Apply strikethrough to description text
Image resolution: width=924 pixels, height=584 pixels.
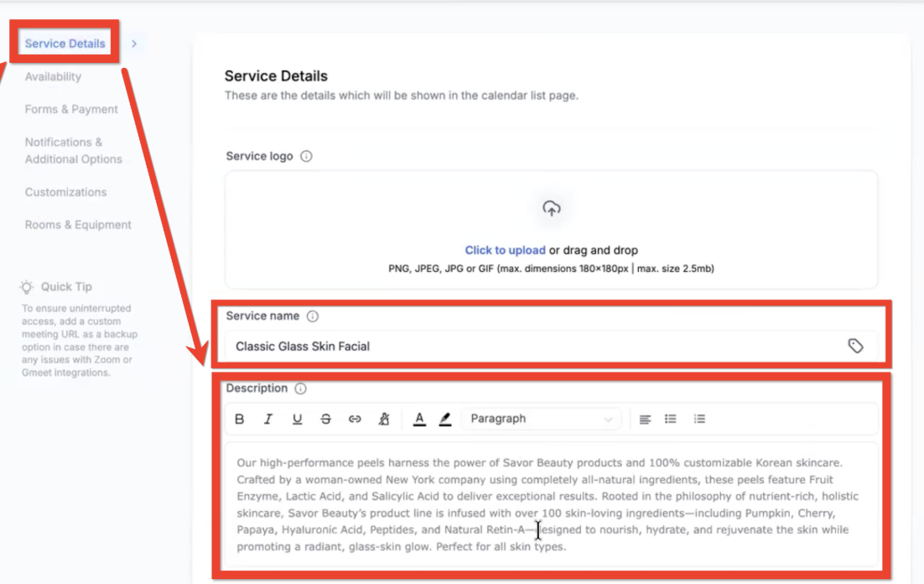click(326, 419)
